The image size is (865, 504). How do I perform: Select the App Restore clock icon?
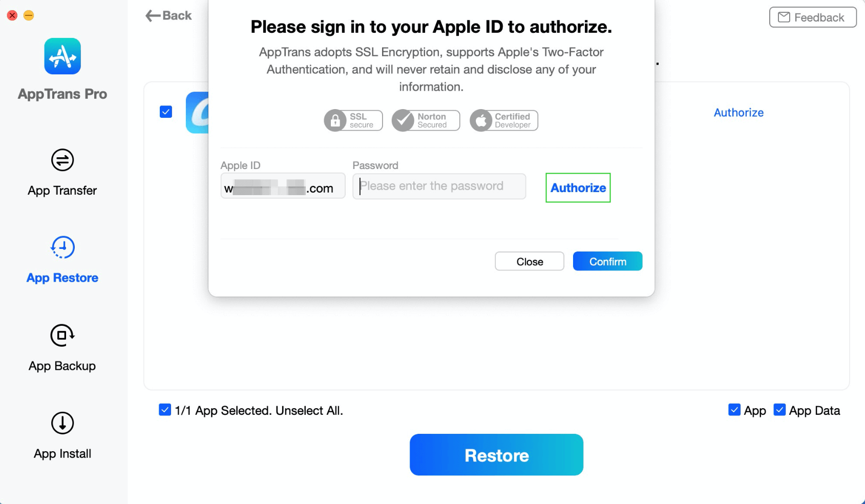point(62,247)
